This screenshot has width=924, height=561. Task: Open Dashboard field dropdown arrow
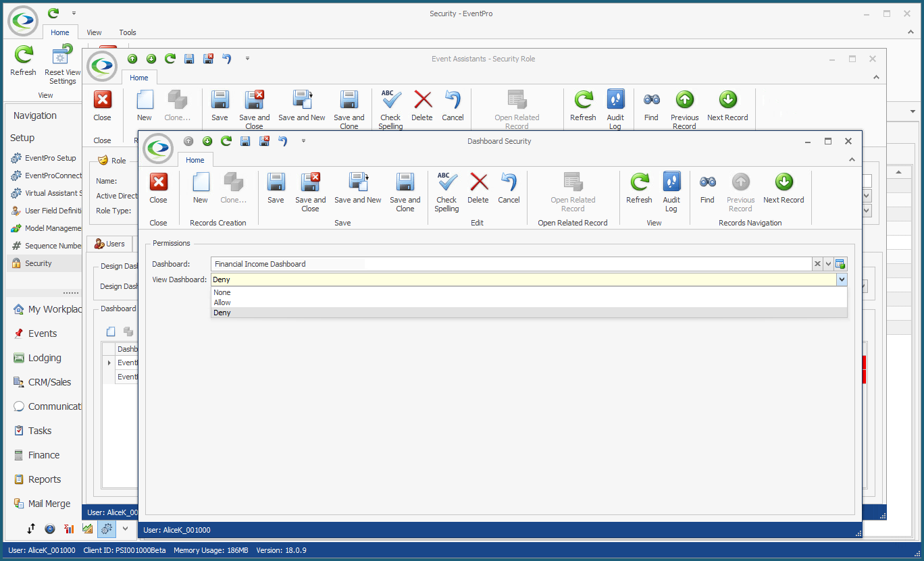pos(829,264)
